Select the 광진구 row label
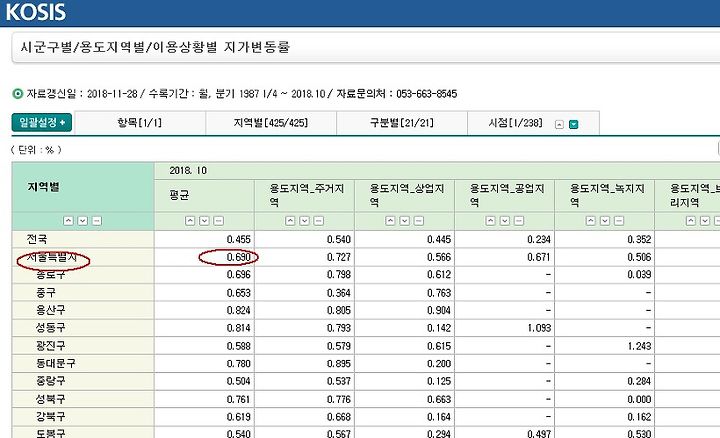The width and height of the screenshot is (720, 438). 51,346
